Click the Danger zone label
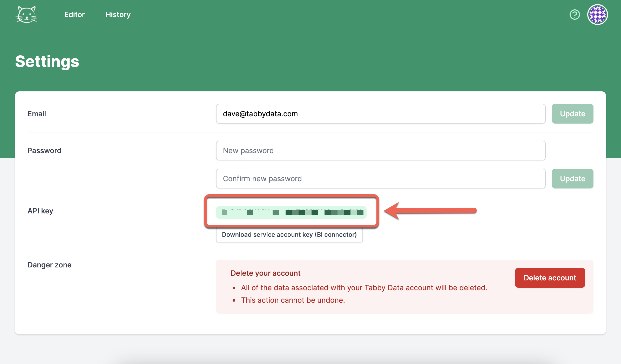The height and width of the screenshot is (364, 621). (x=49, y=265)
